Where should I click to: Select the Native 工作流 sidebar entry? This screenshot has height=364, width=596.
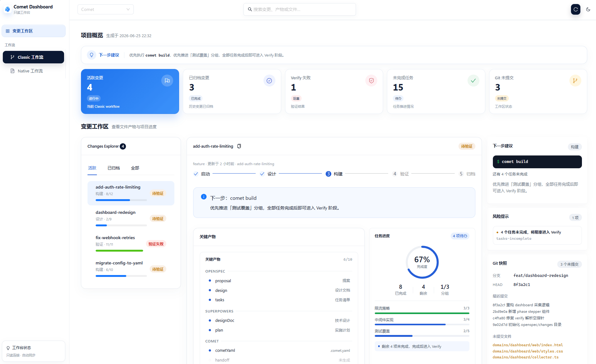[x=33, y=71]
